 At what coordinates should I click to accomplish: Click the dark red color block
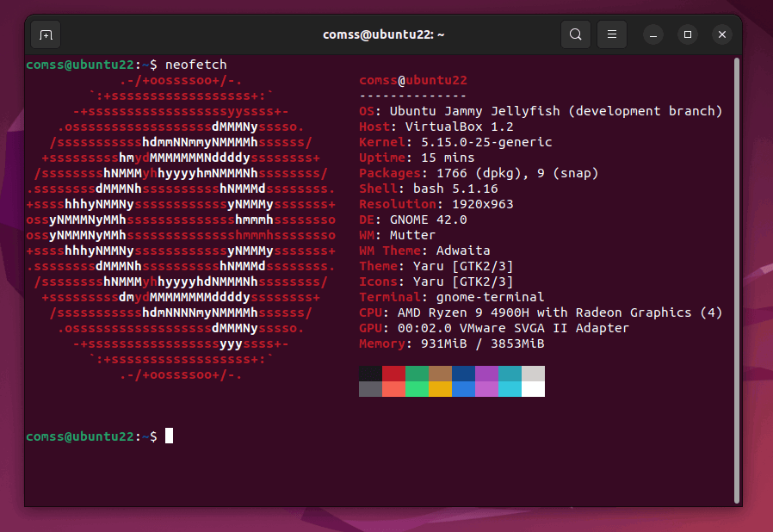(x=393, y=374)
